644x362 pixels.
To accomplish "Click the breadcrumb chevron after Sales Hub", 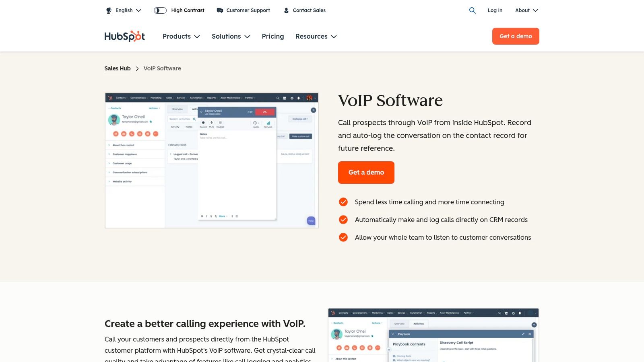I will [x=137, y=69].
